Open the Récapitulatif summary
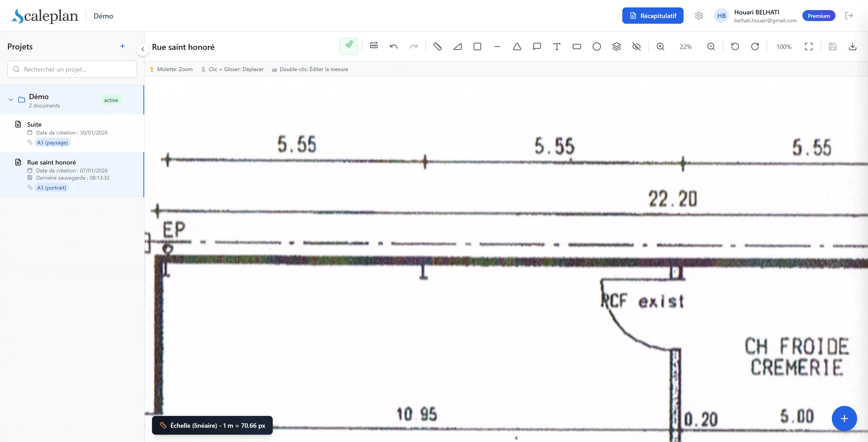The height and width of the screenshot is (442, 868). 652,16
